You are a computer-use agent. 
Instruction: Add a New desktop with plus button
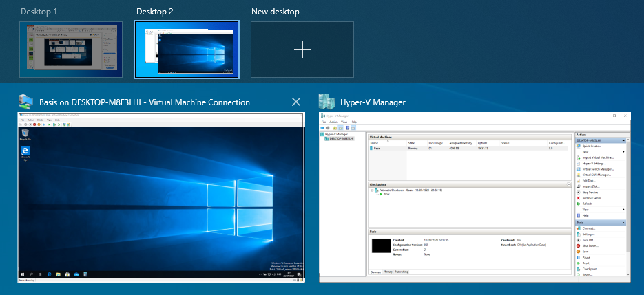pos(302,50)
